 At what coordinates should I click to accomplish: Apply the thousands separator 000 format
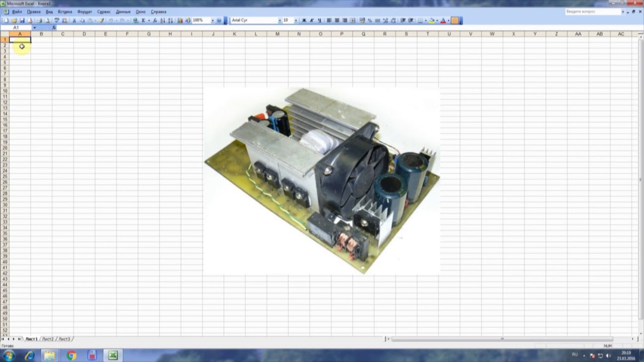tap(378, 21)
